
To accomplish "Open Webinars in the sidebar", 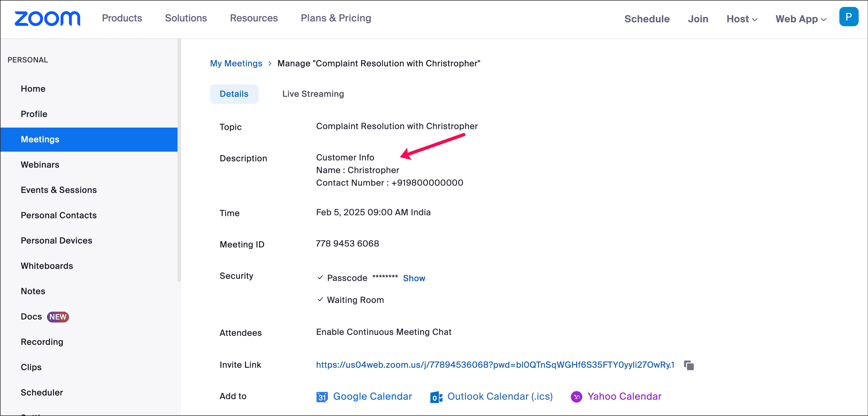I will click(40, 165).
